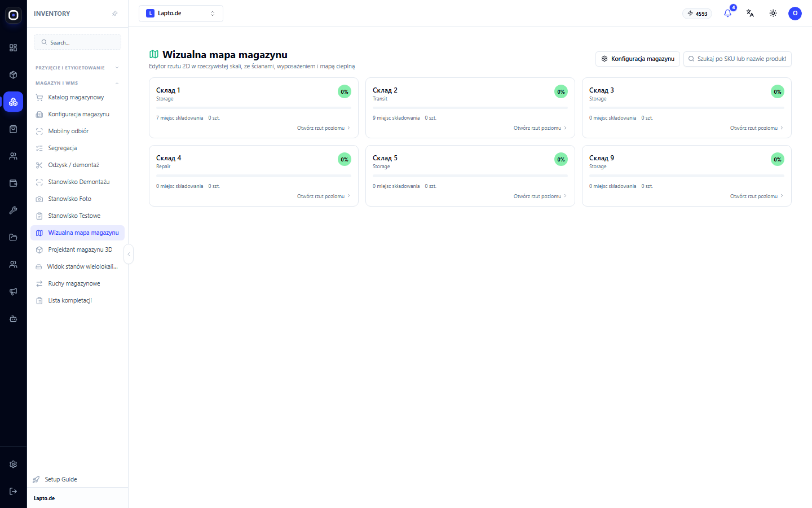This screenshot has height=508, width=812.
Task: Click the Konfiguracja magazynu button in the header
Action: 638,59
